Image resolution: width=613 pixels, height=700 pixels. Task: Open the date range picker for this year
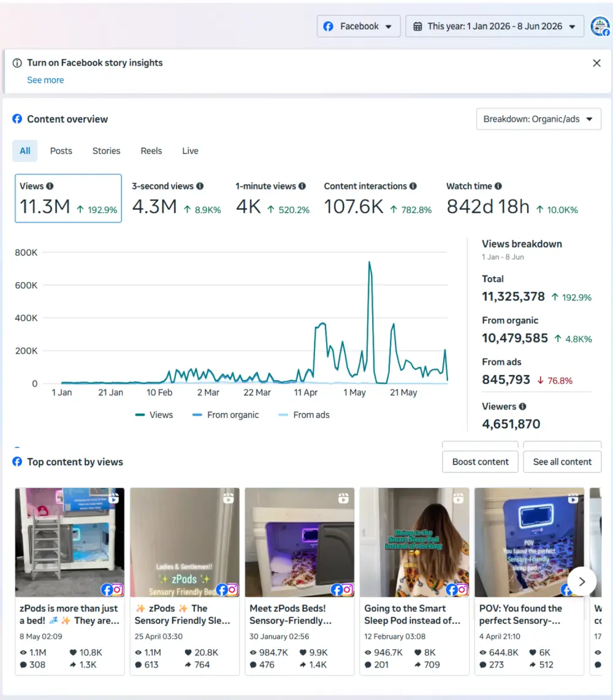click(x=495, y=26)
